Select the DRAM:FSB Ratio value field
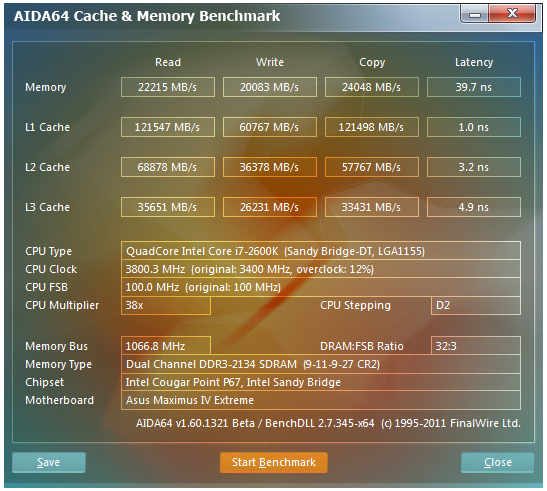 [x=476, y=346]
